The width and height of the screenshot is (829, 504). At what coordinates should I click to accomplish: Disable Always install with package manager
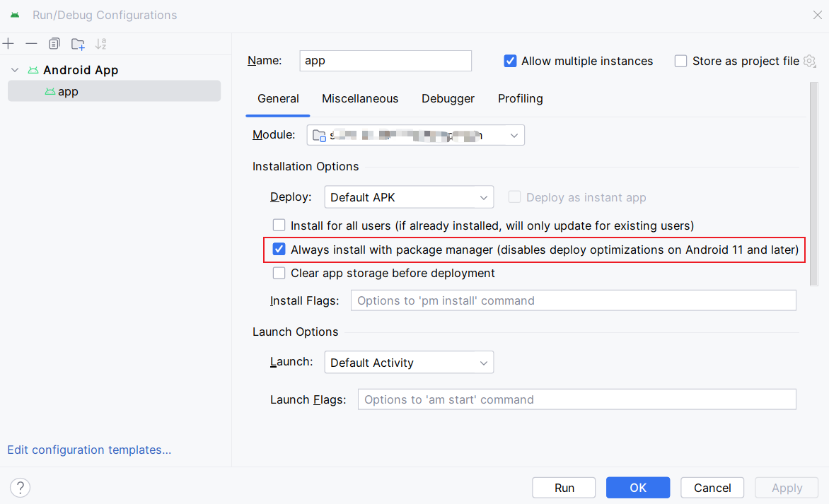pyautogui.click(x=279, y=250)
